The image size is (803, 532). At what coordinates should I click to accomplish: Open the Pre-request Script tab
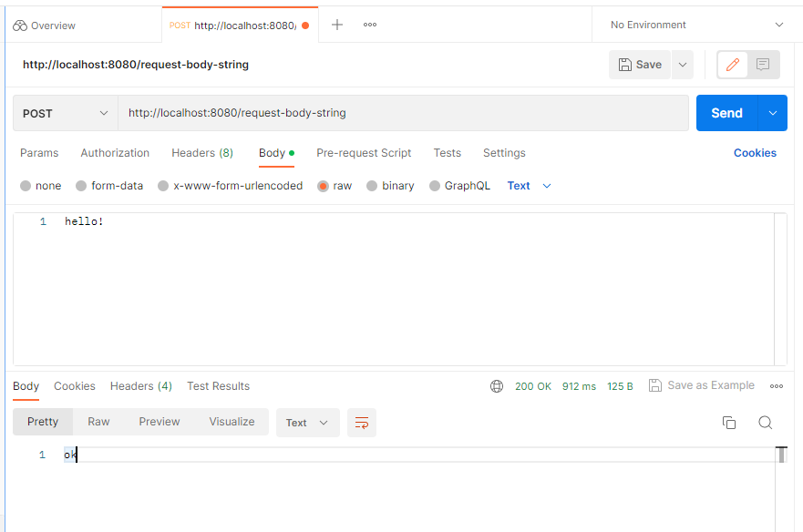pos(364,152)
